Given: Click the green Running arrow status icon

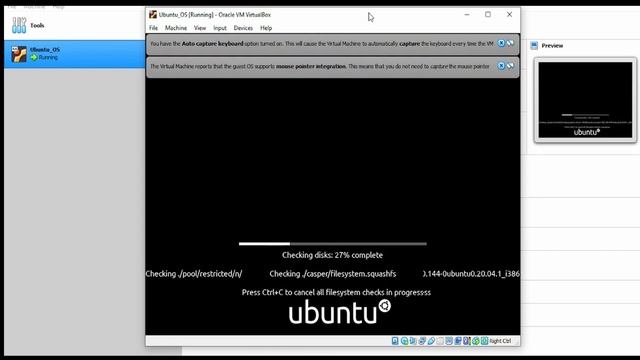Looking at the screenshot, I should (34, 58).
